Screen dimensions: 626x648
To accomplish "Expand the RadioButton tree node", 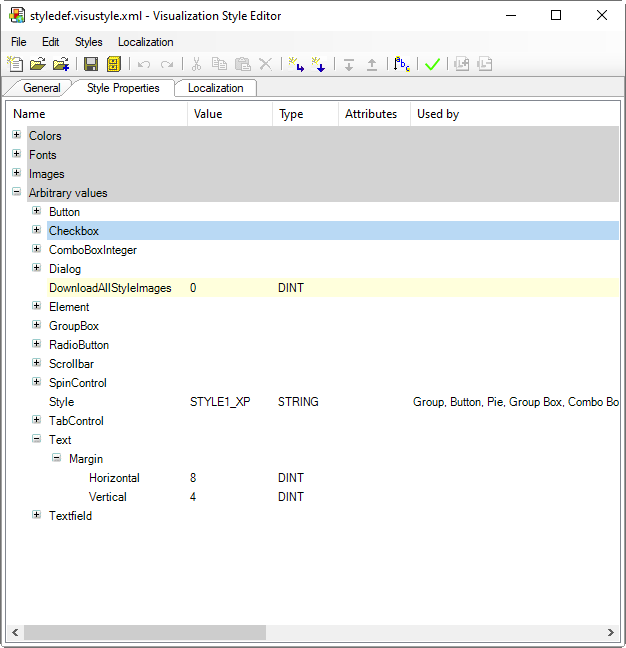I will pos(36,344).
